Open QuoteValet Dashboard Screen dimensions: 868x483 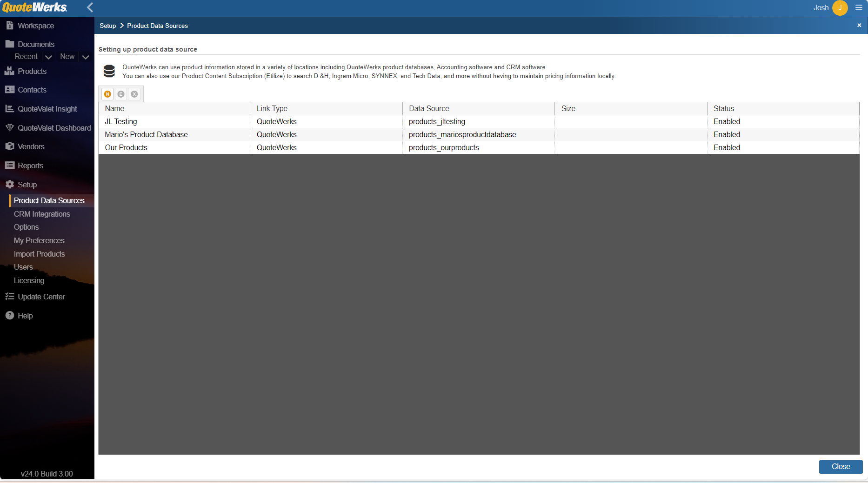pos(54,128)
